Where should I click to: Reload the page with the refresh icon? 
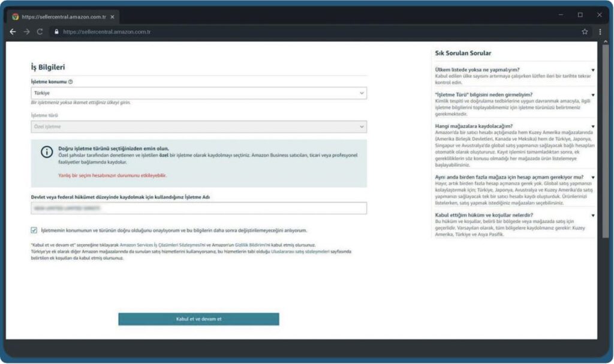point(40,32)
